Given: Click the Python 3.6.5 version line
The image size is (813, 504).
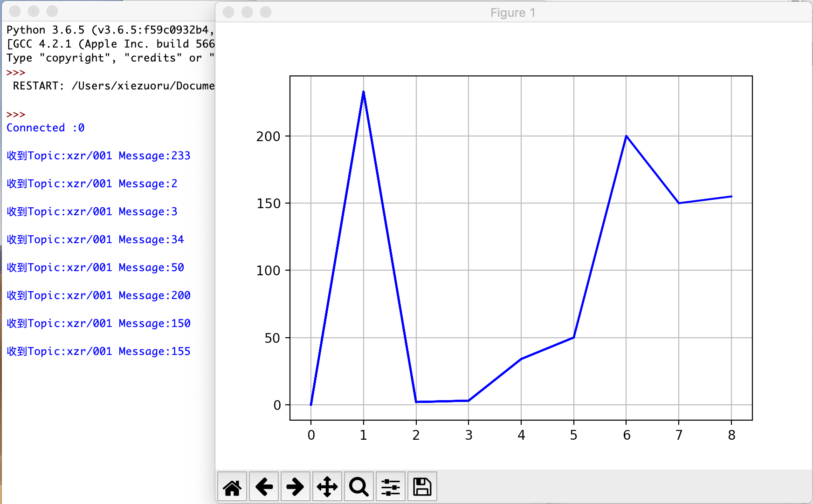Looking at the screenshot, I should coord(110,30).
